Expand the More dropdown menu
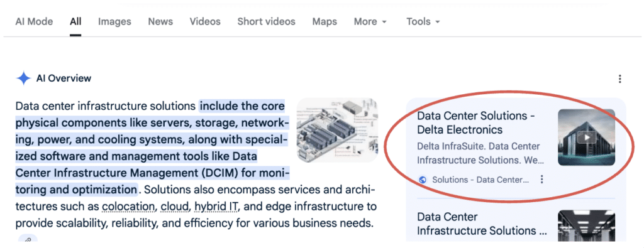This screenshot has height=248, width=644. [370, 22]
